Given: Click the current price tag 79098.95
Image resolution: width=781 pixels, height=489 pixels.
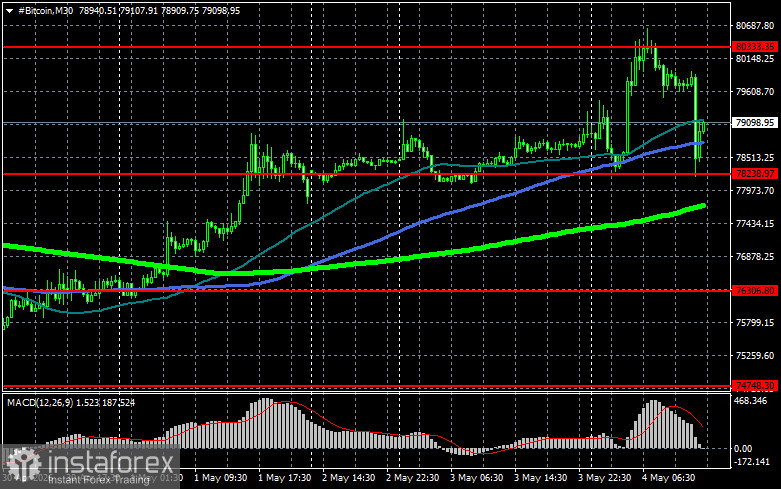Looking at the screenshot, I should click(x=755, y=122).
